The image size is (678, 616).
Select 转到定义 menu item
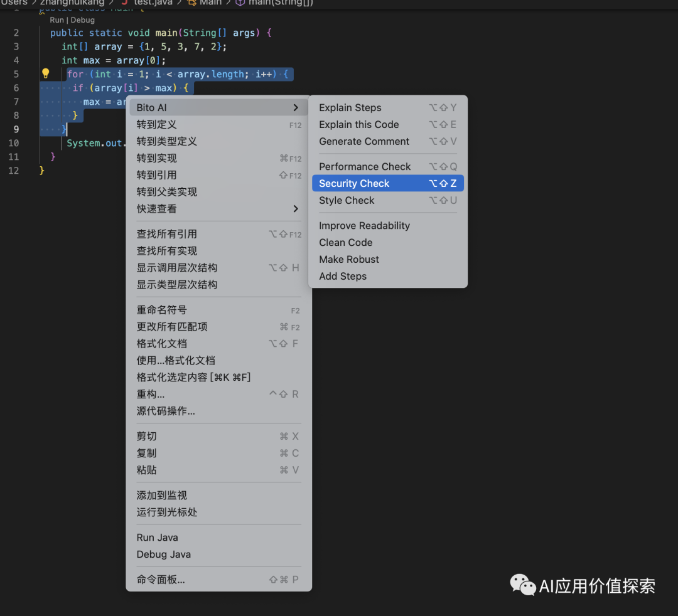218,124
